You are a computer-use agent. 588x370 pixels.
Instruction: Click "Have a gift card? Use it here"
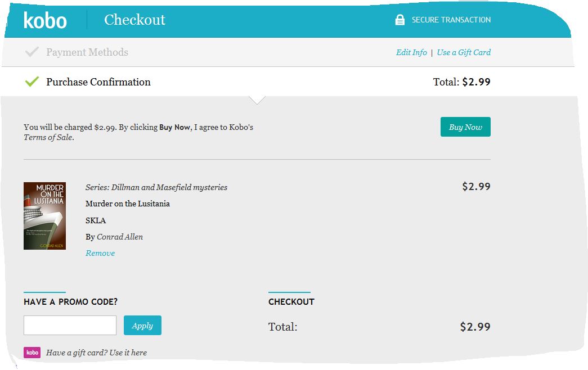pyautogui.click(x=96, y=353)
